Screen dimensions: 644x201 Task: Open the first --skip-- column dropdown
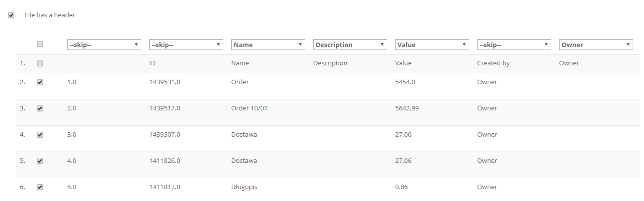[x=104, y=45]
